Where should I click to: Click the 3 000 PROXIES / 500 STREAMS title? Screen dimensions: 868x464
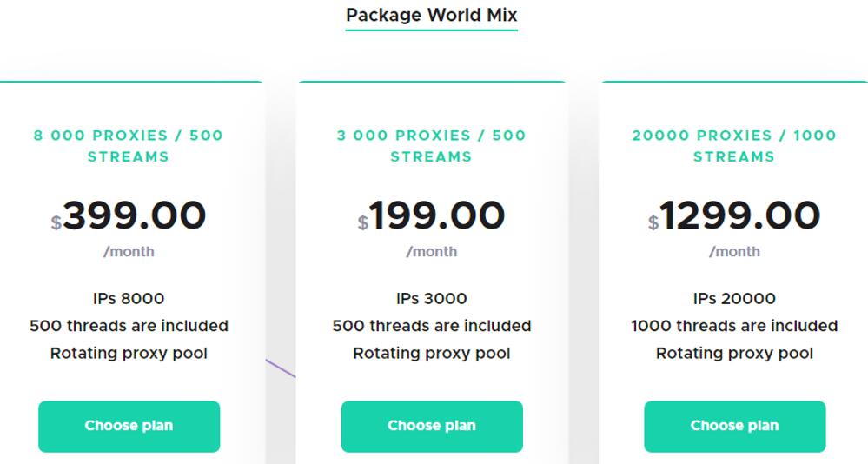[x=431, y=146]
